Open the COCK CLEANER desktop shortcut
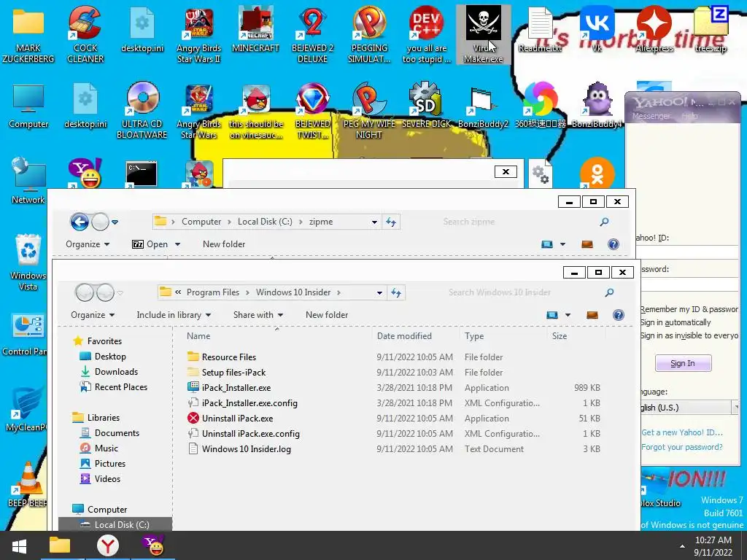The image size is (747, 560). pos(85,34)
